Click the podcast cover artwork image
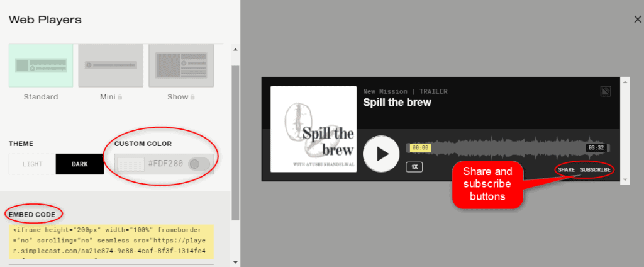This screenshot has width=644, height=267. click(313, 129)
